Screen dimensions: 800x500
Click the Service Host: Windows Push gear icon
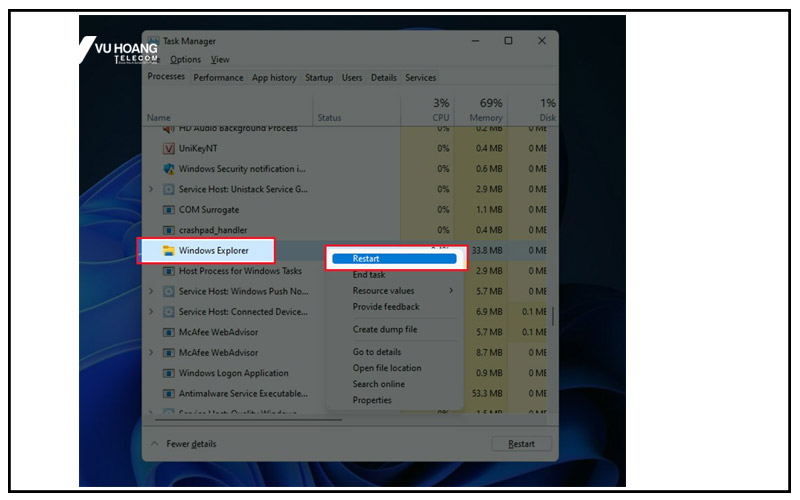click(x=168, y=291)
